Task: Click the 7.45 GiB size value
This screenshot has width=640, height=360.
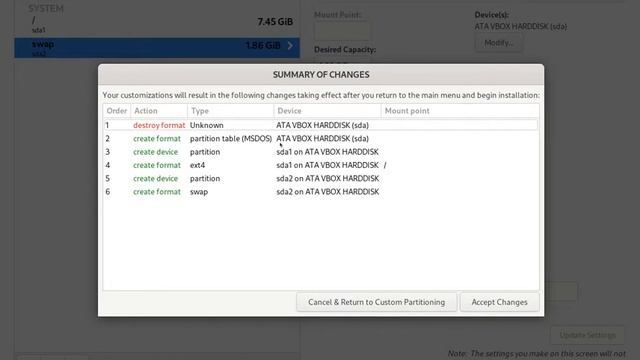Action: 275,22
